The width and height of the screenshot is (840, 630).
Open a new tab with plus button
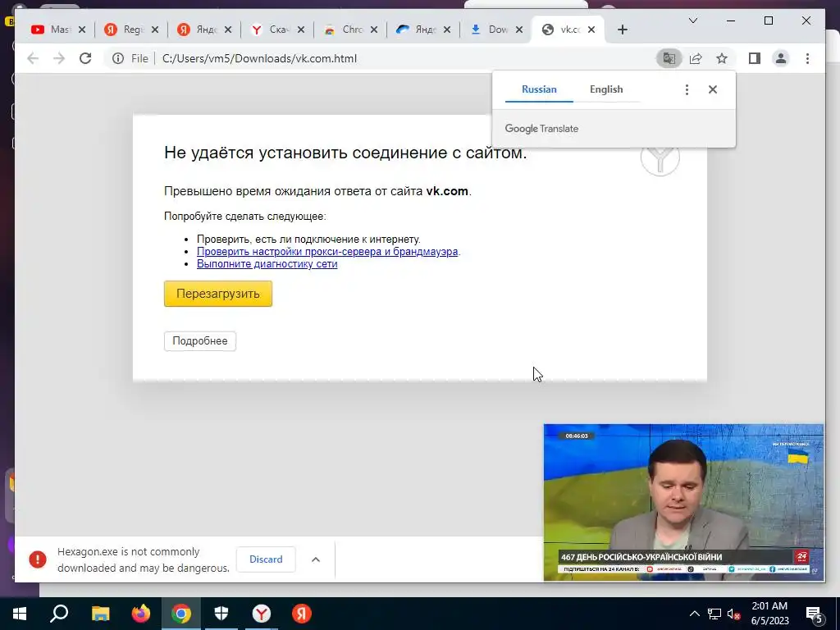(x=622, y=30)
